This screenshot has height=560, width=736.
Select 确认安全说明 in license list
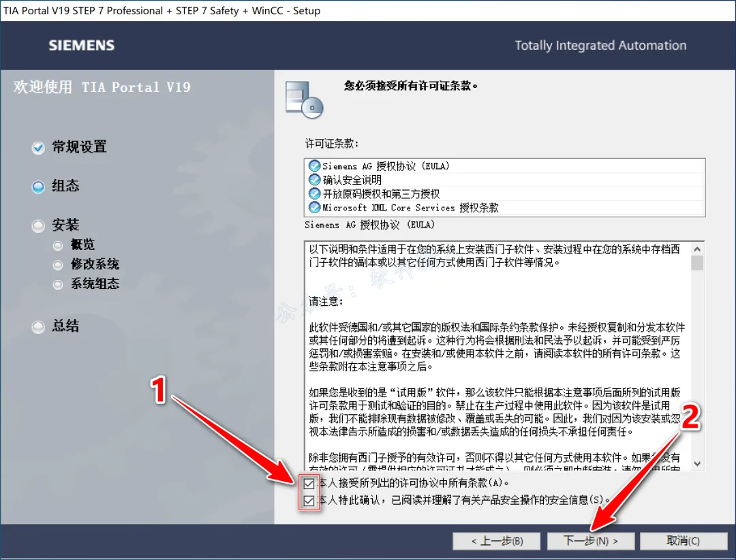[x=504, y=180]
